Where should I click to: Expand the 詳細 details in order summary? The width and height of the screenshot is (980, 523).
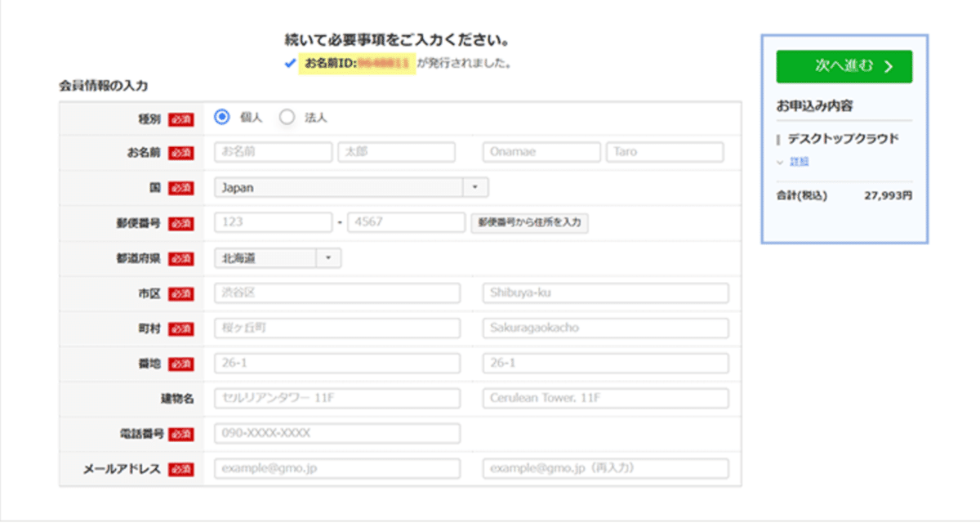pyautogui.click(x=799, y=159)
